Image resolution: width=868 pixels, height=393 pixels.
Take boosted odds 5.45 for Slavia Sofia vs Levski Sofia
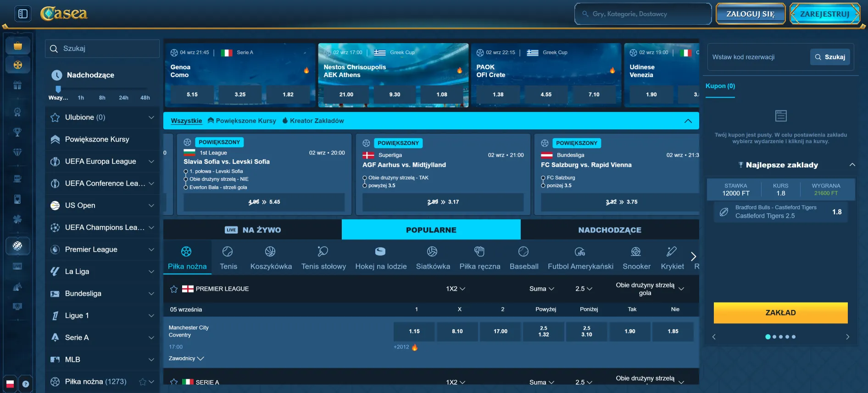click(x=264, y=202)
